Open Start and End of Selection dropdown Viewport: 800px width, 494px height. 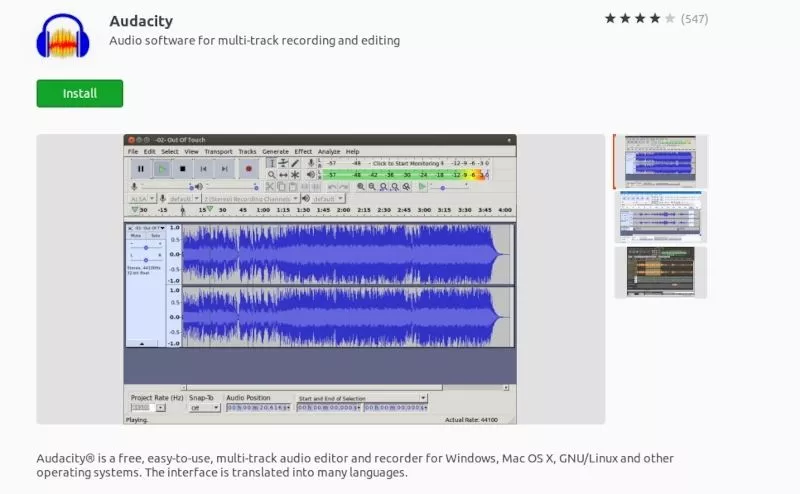coord(361,398)
